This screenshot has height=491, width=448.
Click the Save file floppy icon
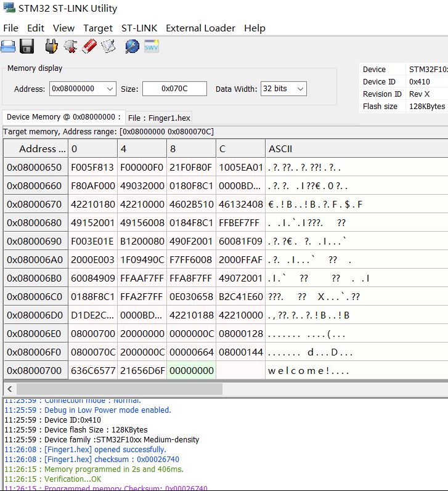pos(26,47)
